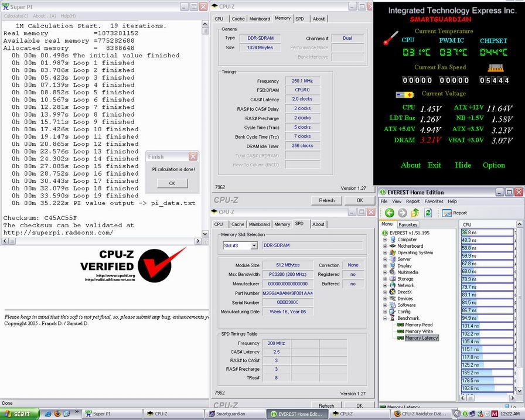This screenshot has width=525, height=420.
Task: Select Memory Latency benchmark in EVEREST tree
Action: click(421, 338)
